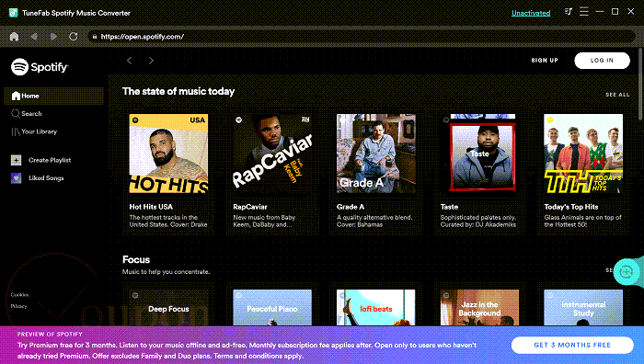Go forward with browser forward arrow
Image resolution: width=644 pixels, height=364 pixels.
tap(53, 37)
